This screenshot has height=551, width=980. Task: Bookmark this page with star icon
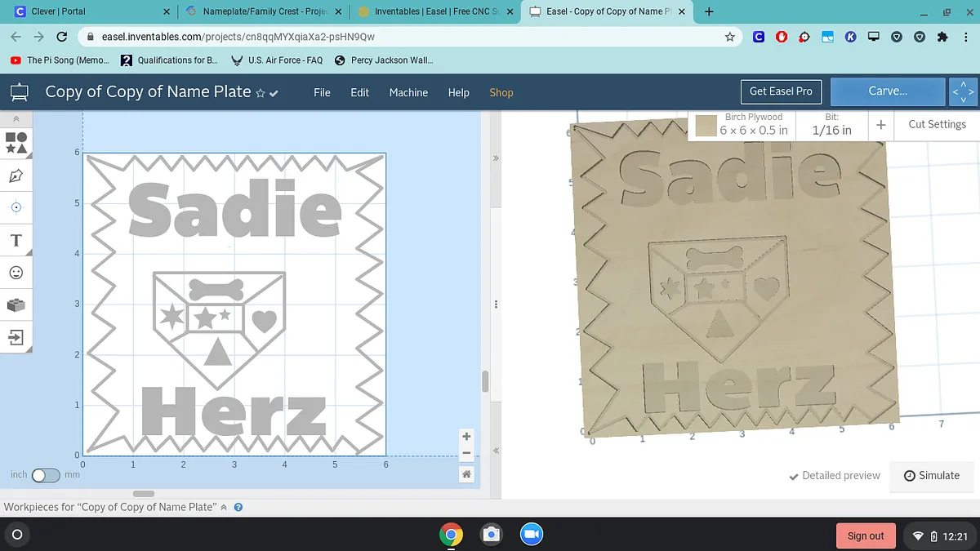click(x=730, y=37)
